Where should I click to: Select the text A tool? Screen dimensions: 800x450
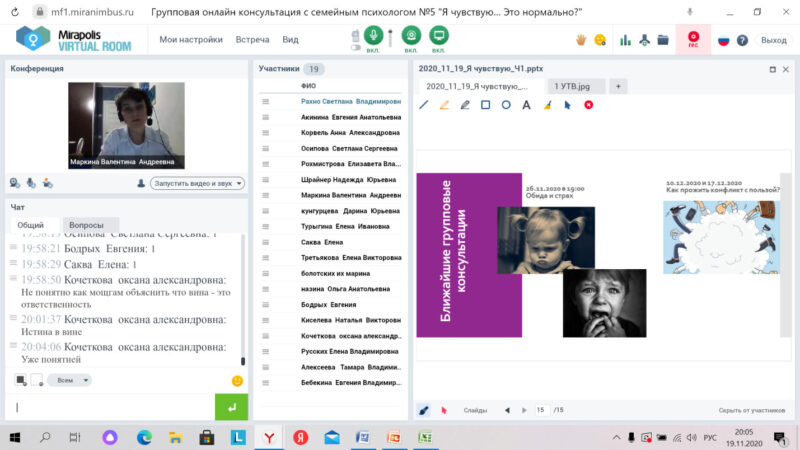tap(526, 105)
